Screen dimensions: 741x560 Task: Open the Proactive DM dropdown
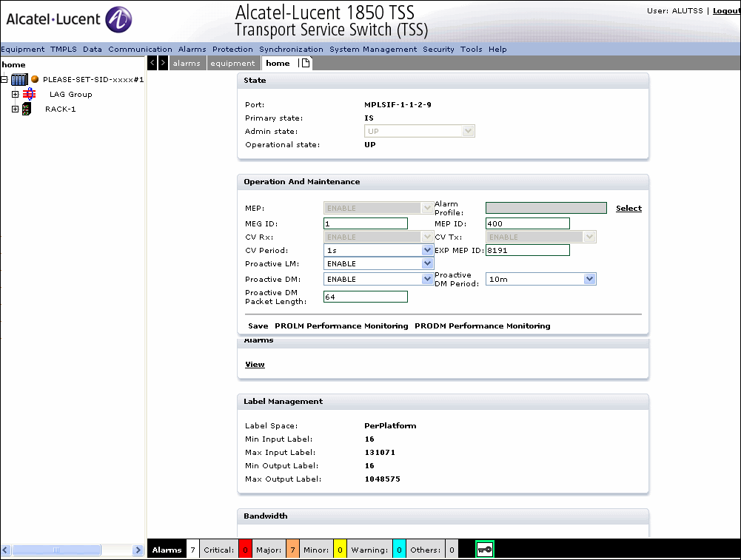[378, 279]
